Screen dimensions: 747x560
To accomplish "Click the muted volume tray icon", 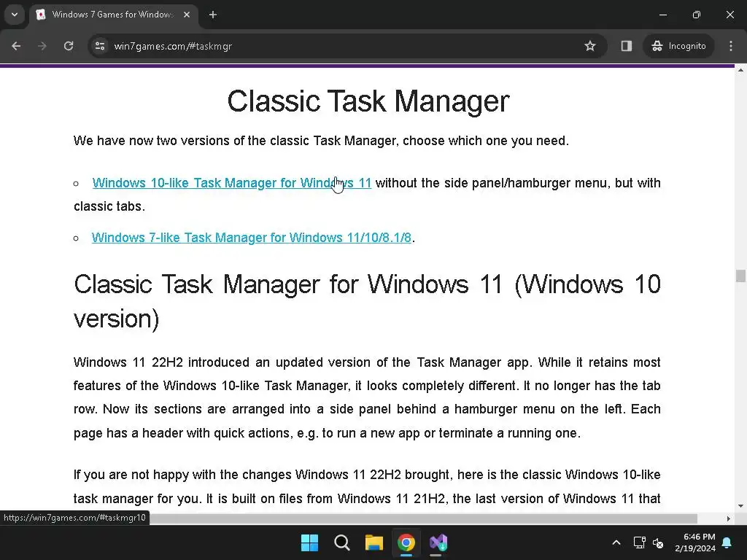I will point(658,542).
